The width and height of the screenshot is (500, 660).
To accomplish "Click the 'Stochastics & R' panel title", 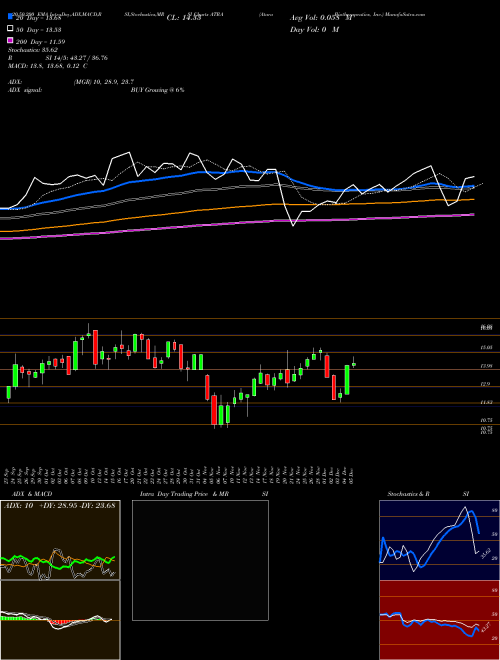I will pyautogui.click(x=408, y=494).
